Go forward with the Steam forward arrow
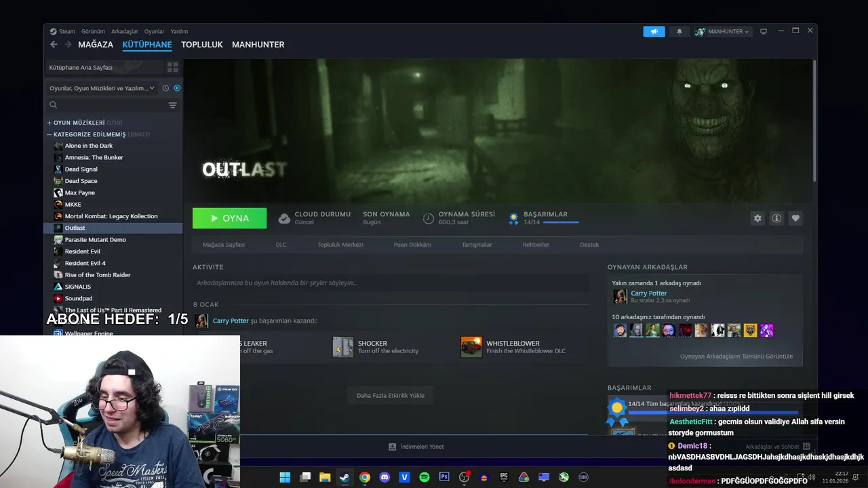 [x=68, y=45]
